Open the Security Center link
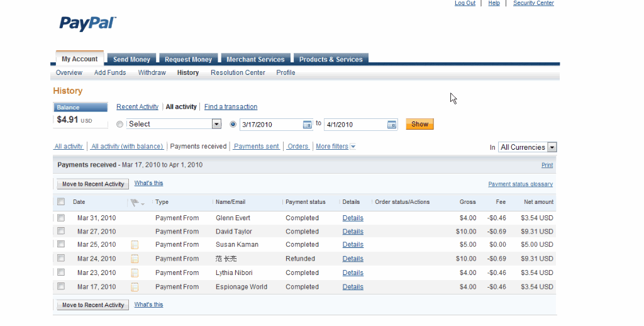This screenshot has height=326, width=644. pyautogui.click(x=533, y=3)
